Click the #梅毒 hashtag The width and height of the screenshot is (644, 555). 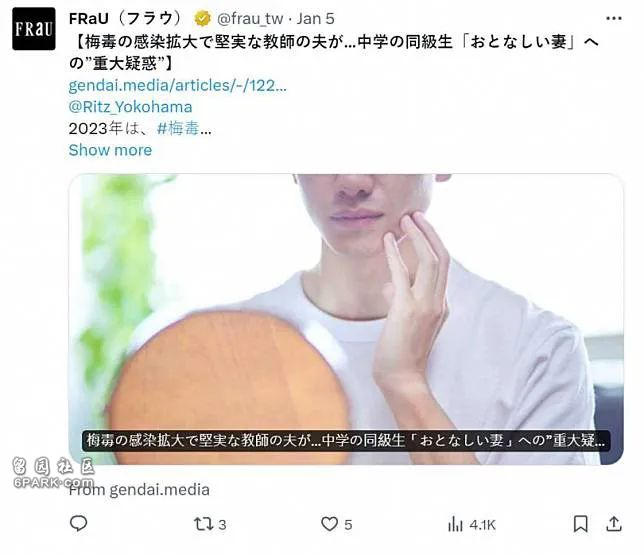[x=178, y=129]
